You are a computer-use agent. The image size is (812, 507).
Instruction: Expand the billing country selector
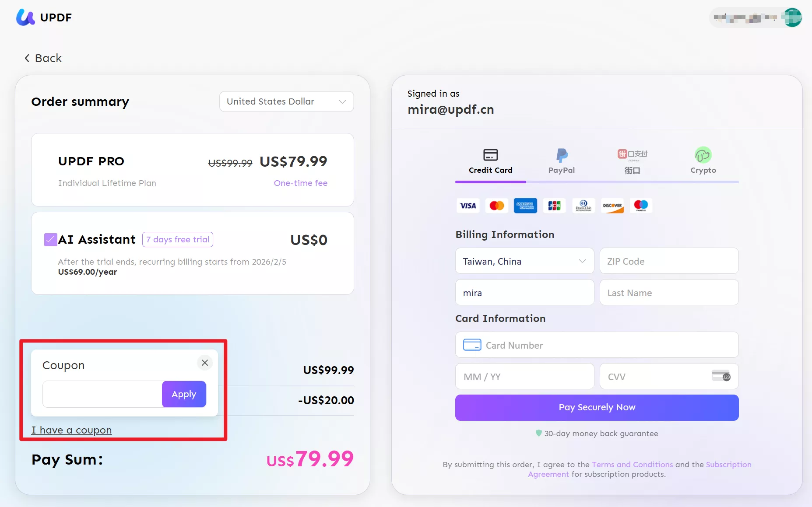(524, 261)
